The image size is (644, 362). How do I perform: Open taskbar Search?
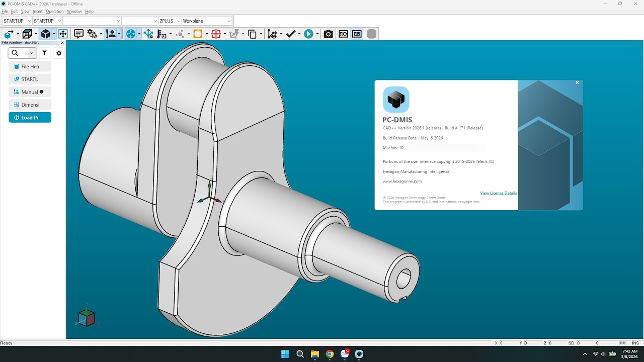tap(300, 354)
